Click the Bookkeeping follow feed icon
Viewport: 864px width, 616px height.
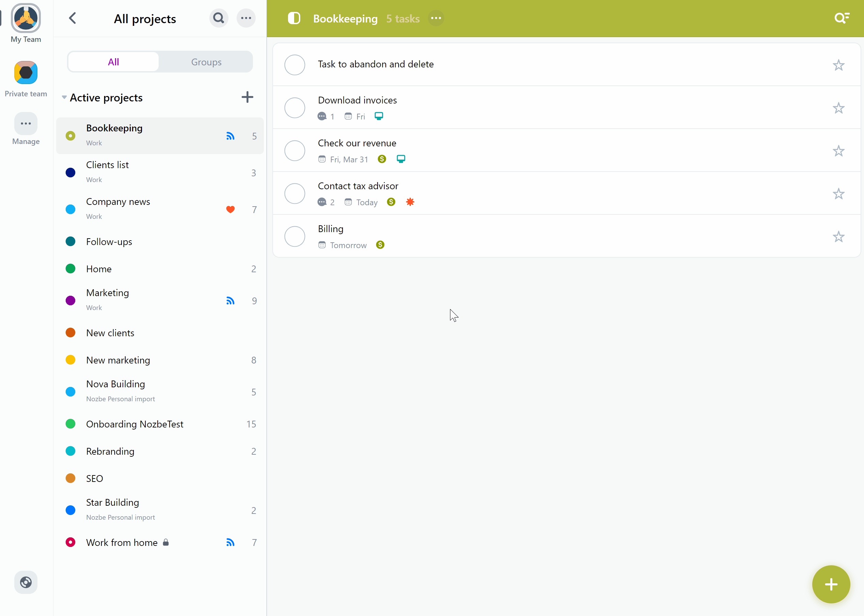coord(230,136)
